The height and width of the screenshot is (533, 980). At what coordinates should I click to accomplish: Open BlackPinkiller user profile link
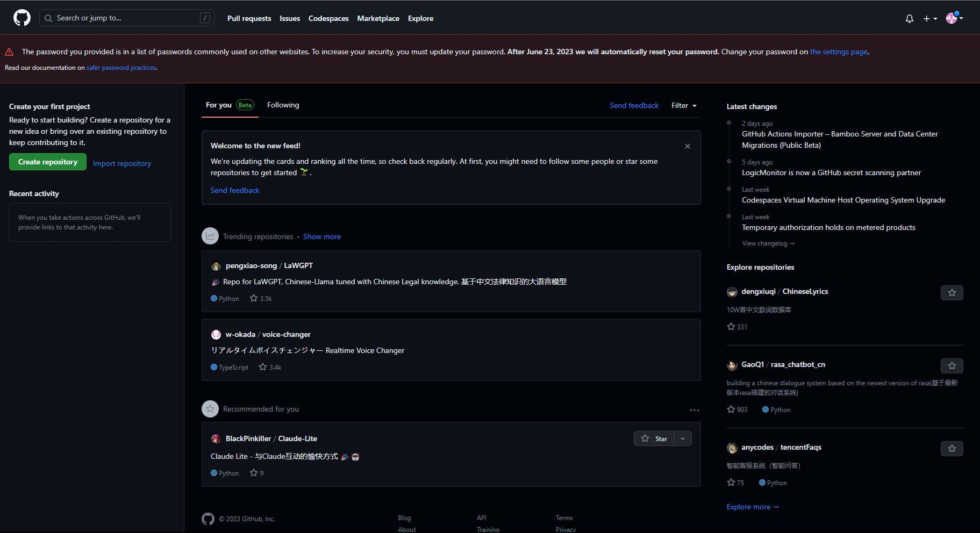(x=248, y=438)
